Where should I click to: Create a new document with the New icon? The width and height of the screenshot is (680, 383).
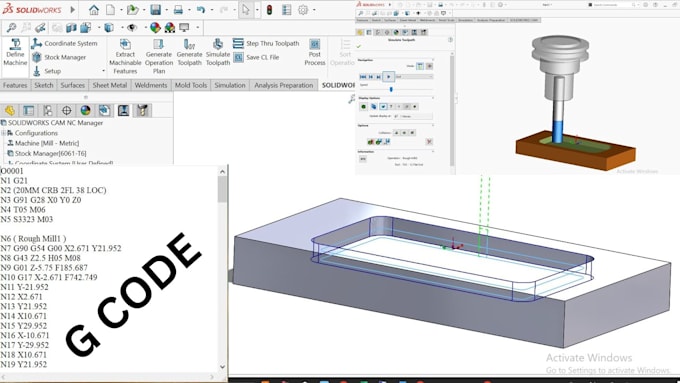click(111, 10)
